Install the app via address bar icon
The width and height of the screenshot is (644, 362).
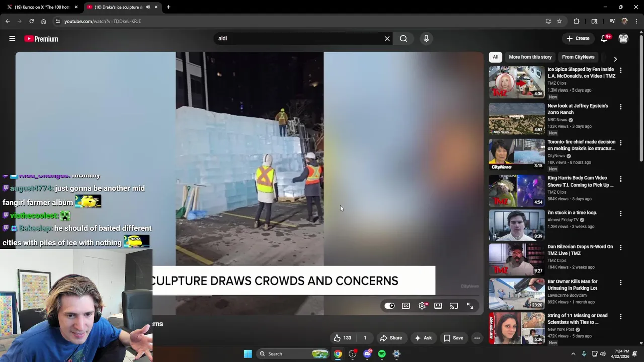tap(548, 21)
